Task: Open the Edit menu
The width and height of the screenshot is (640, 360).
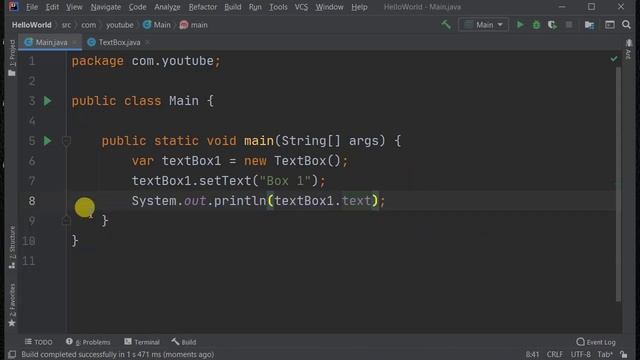Action: tap(52, 7)
